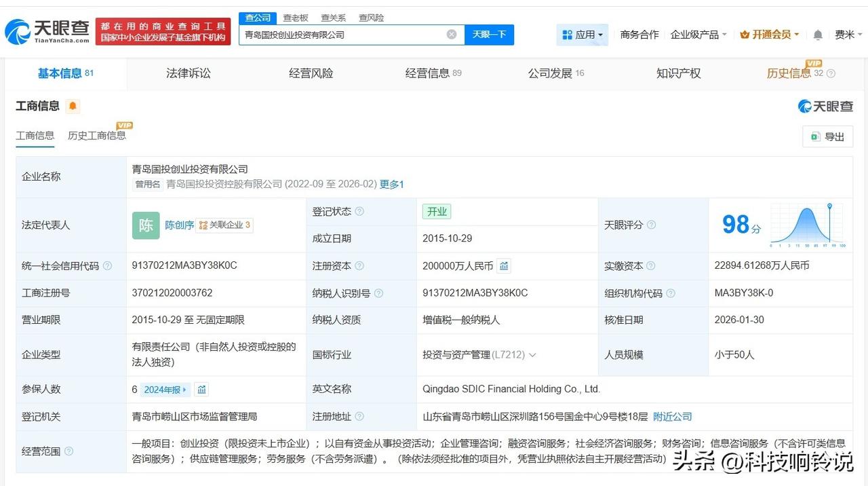Screen dimensions: 868x486
Task: Switch to the 经营信息 tab
Action: pos(433,73)
